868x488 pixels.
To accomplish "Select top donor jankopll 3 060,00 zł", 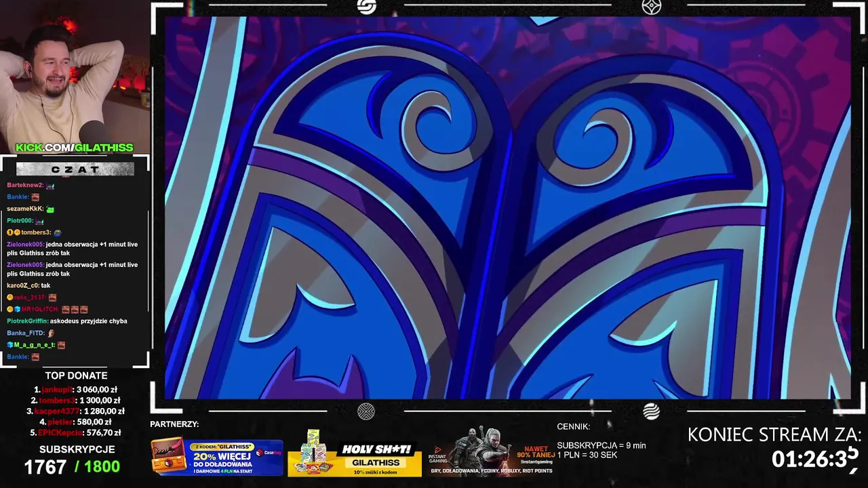I will click(76, 390).
